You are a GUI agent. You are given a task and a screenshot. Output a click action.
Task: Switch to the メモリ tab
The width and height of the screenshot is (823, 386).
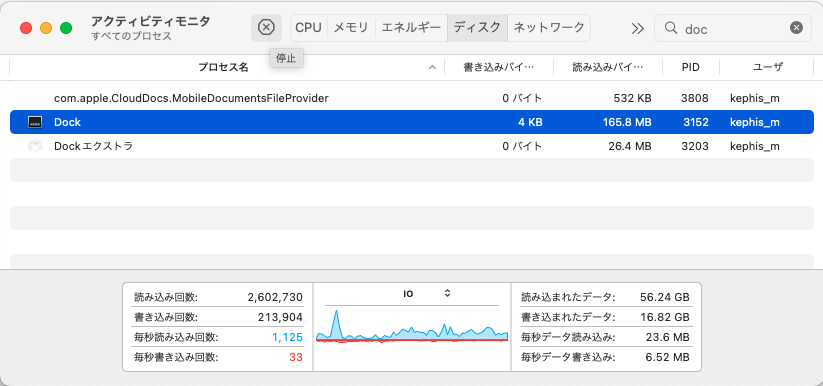point(351,27)
